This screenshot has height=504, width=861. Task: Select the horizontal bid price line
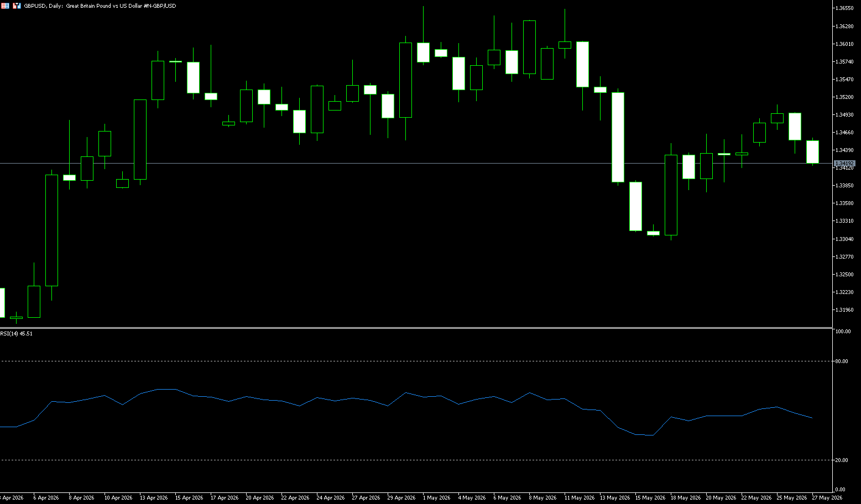coord(416,164)
